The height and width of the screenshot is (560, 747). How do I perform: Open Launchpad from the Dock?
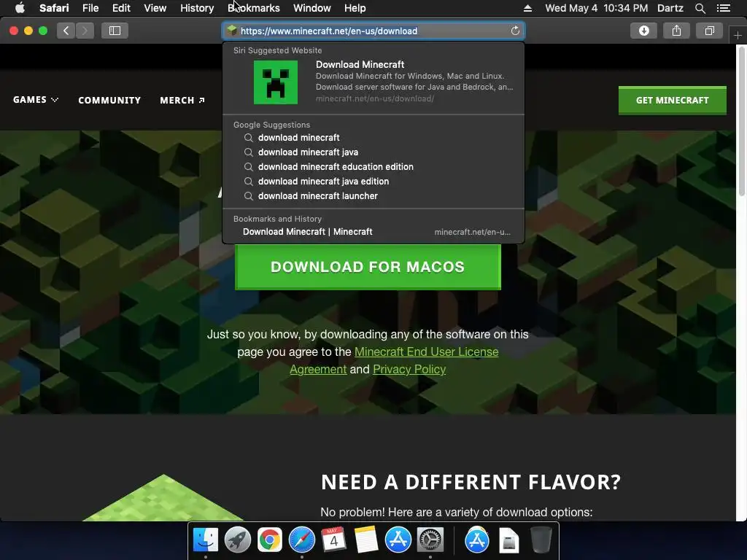238,540
